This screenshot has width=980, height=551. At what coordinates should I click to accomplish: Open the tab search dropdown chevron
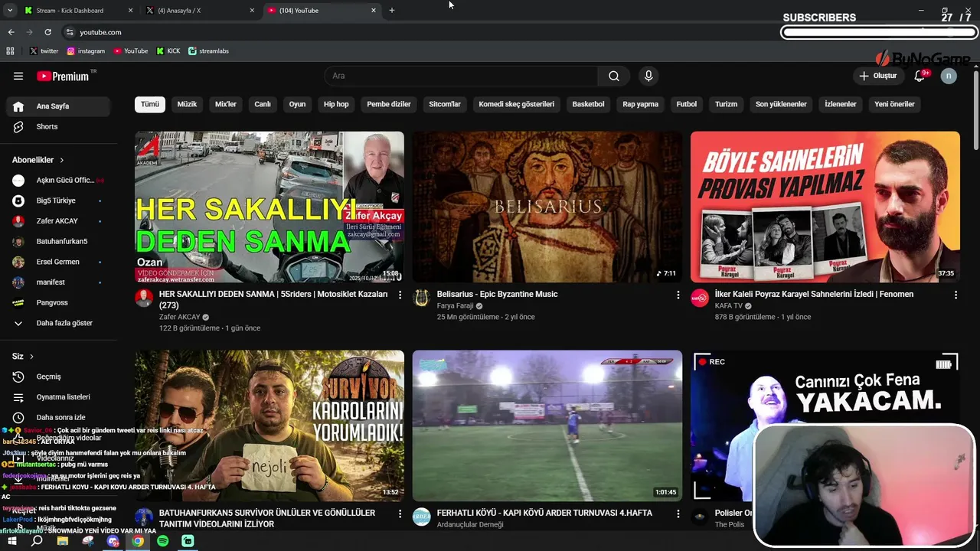click(x=10, y=11)
